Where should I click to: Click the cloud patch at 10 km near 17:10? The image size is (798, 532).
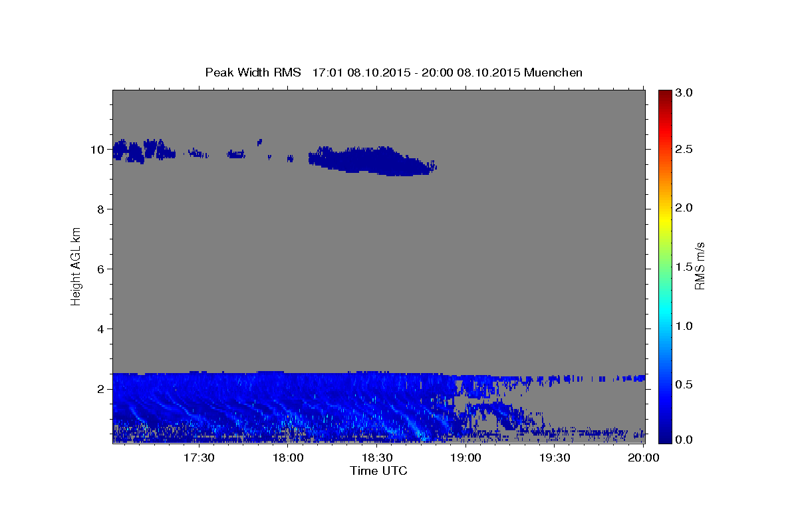pyautogui.click(x=143, y=151)
